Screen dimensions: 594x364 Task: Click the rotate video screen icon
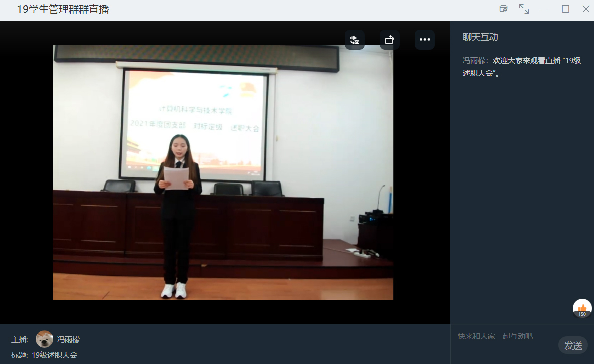click(389, 40)
